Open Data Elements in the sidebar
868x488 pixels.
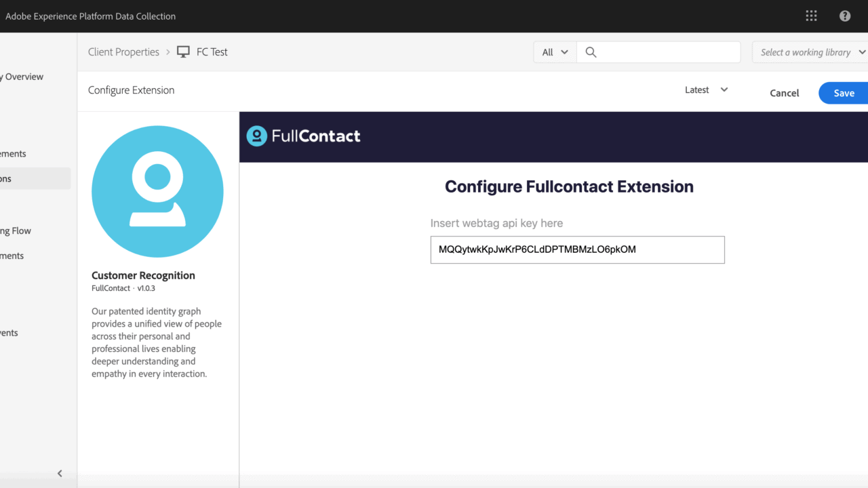[14, 154]
